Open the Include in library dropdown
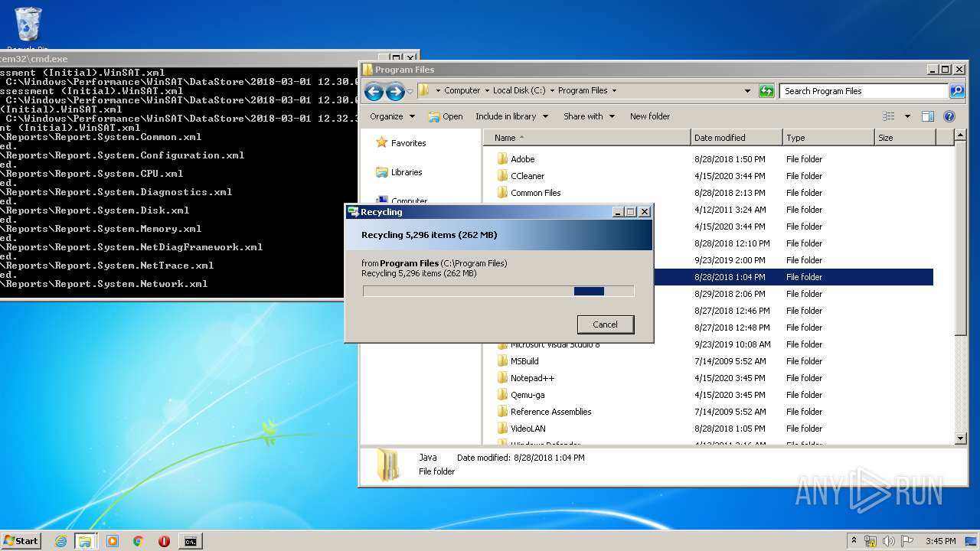Image resolution: width=980 pixels, height=551 pixels. coord(511,116)
